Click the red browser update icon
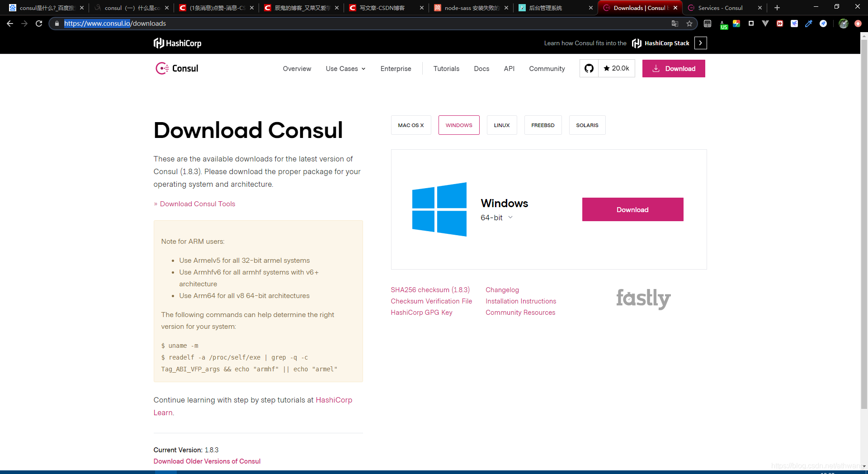Screen dimensions: 868x474 point(858,24)
